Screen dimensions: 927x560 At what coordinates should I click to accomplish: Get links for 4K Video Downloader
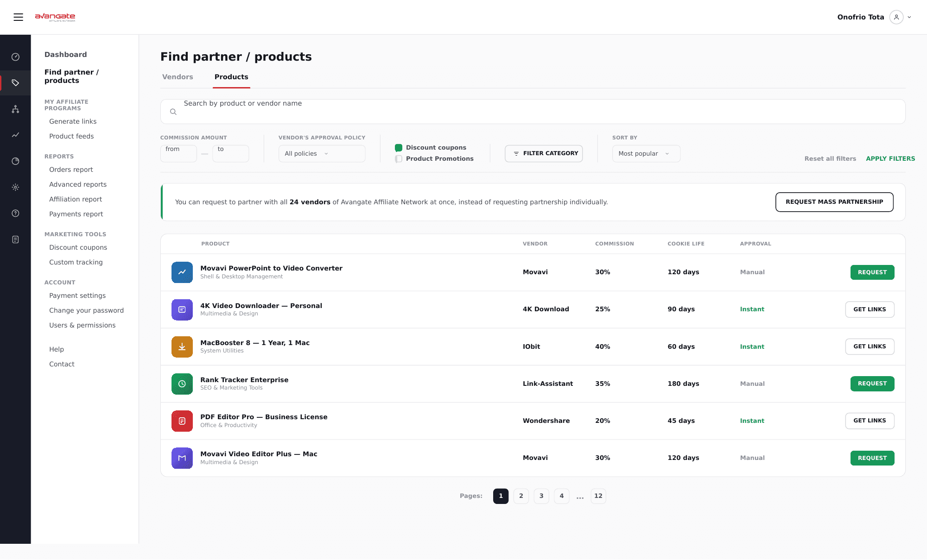870,309
